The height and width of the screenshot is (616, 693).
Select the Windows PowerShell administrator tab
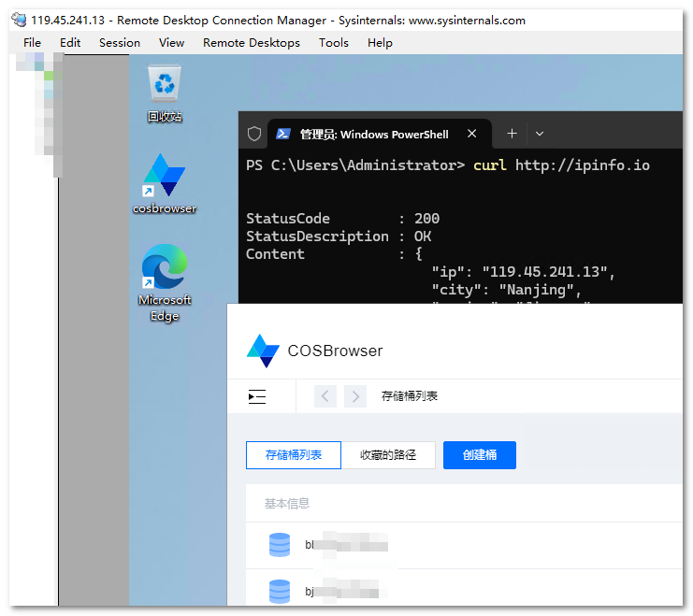click(x=379, y=134)
